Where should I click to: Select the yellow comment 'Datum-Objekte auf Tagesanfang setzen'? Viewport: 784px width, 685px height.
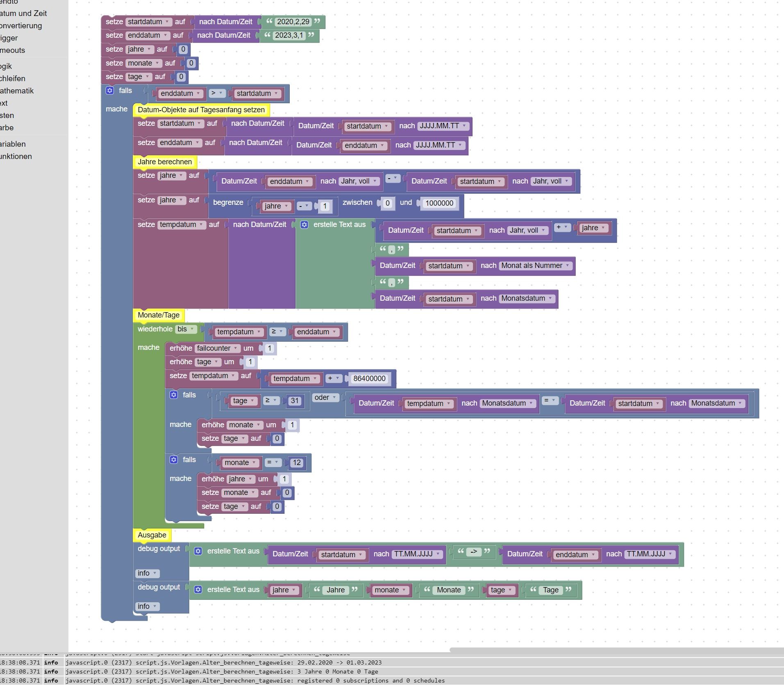coord(201,110)
